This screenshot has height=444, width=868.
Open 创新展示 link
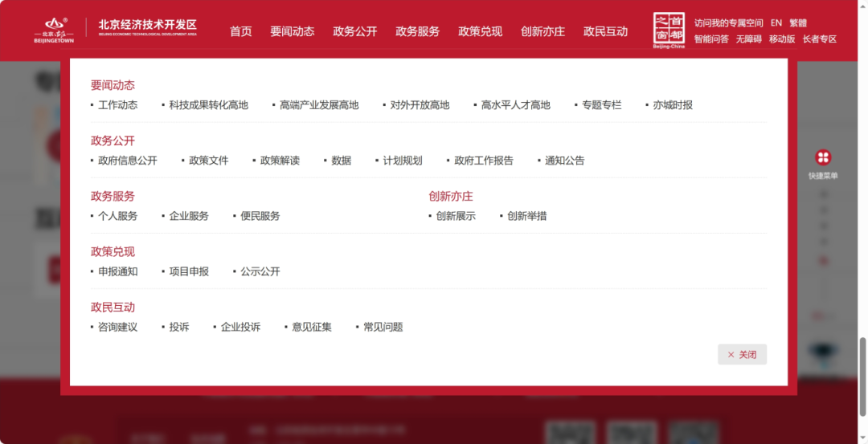pyautogui.click(x=456, y=216)
